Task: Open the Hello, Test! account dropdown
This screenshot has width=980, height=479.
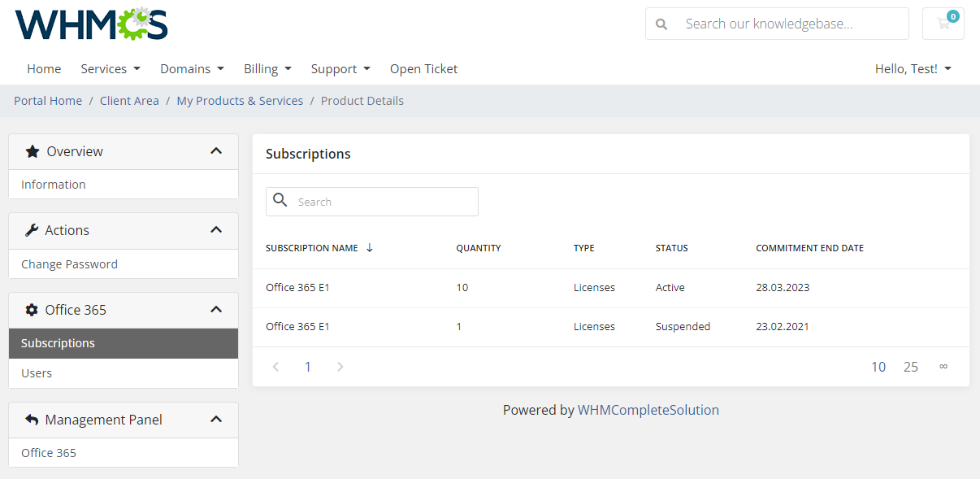Action: point(913,69)
